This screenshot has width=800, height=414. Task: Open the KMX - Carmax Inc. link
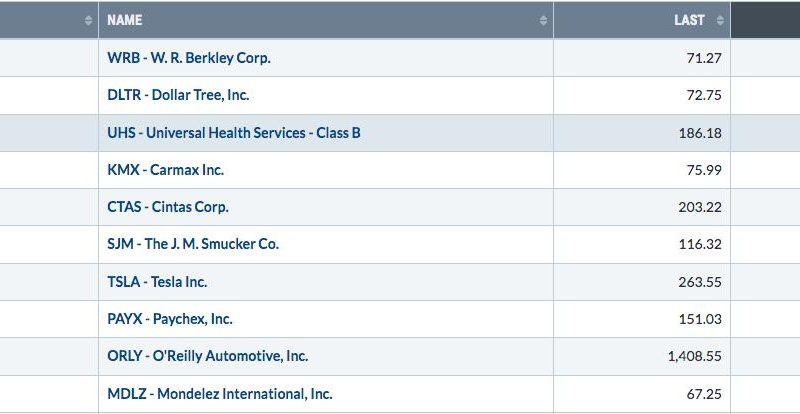coord(165,170)
